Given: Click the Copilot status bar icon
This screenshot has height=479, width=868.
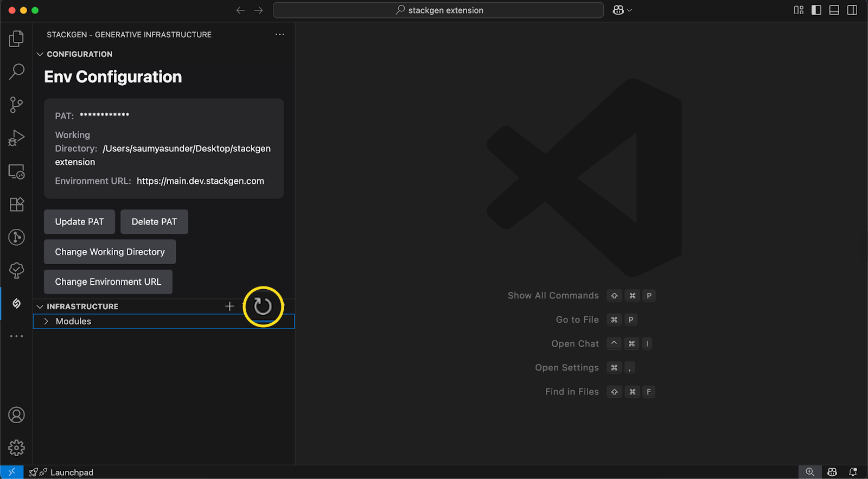Looking at the screenshot, I should point(832,472).
